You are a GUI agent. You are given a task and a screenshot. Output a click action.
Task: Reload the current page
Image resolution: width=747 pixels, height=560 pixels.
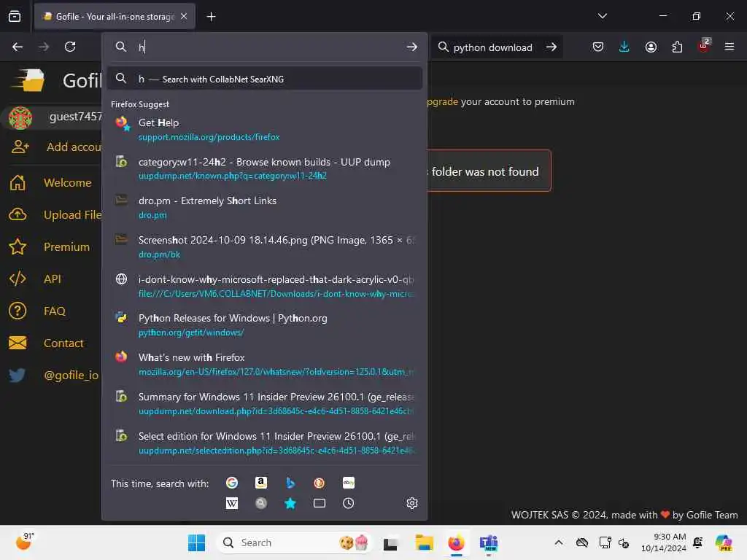(x=70, y=47)
